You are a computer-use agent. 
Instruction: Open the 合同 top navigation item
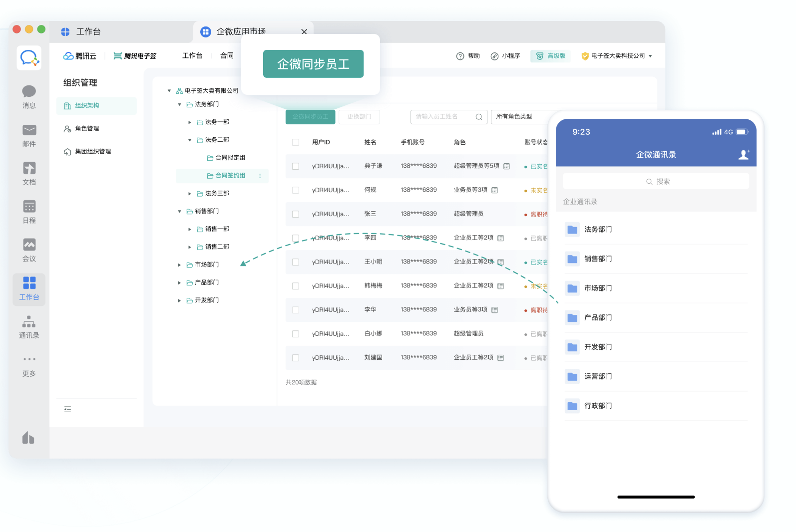click(x=227, y=56)
